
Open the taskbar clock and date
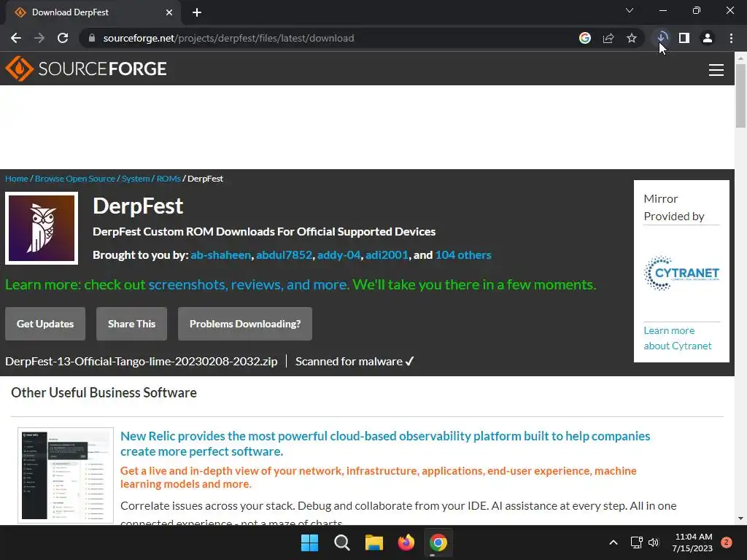[692, 542]
